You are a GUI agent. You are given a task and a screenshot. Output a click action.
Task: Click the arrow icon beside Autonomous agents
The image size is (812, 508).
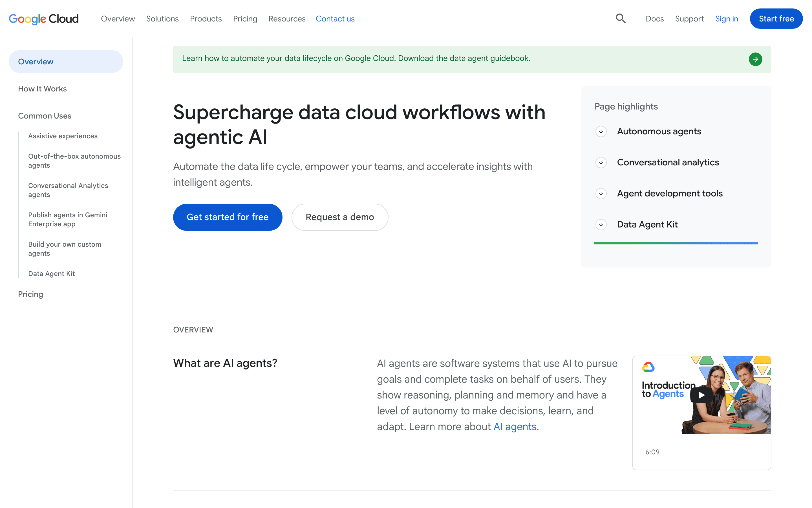tap(601, 131)
